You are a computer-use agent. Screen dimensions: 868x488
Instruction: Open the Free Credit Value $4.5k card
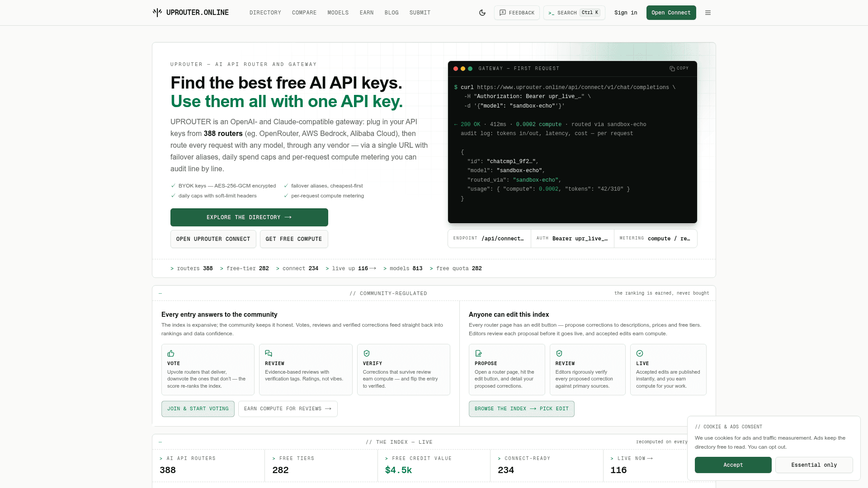[x=434, y=465]
